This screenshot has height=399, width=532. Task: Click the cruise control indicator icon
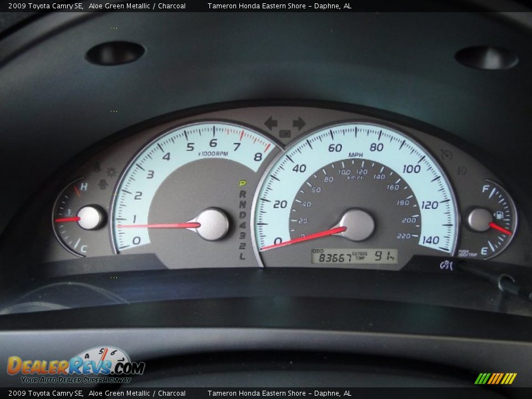click(447, 155)
